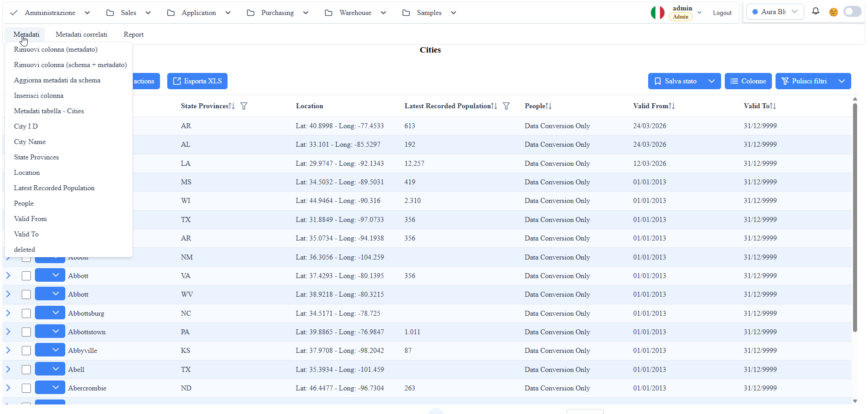Open the Abercrombie row action dropdown
The height and width of the screenshot is (414, 868).
pyautogui.click(x=50, y=388)
